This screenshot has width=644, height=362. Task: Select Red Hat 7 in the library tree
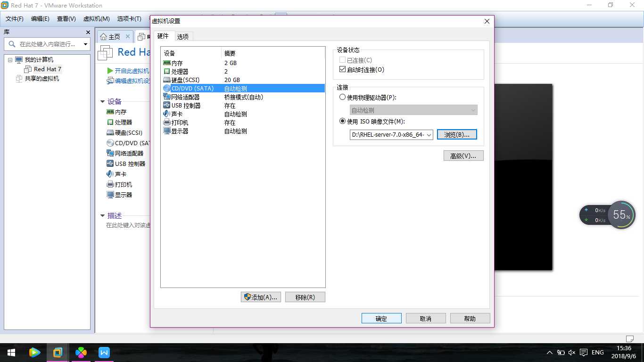43,69
